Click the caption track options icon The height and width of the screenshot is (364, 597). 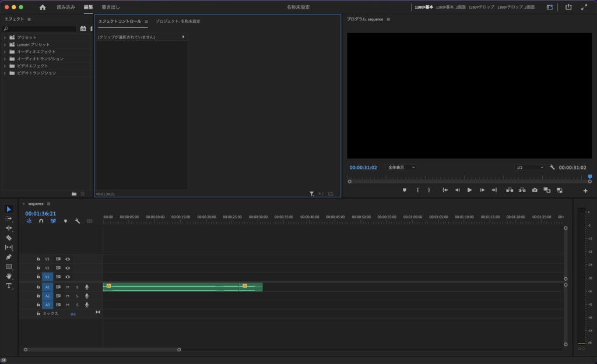tap(89, 221)
